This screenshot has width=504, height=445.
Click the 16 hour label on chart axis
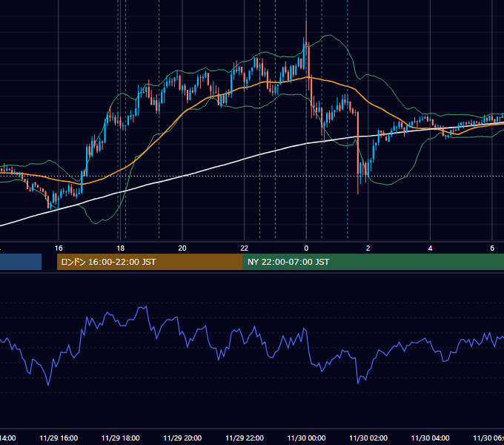59,248
